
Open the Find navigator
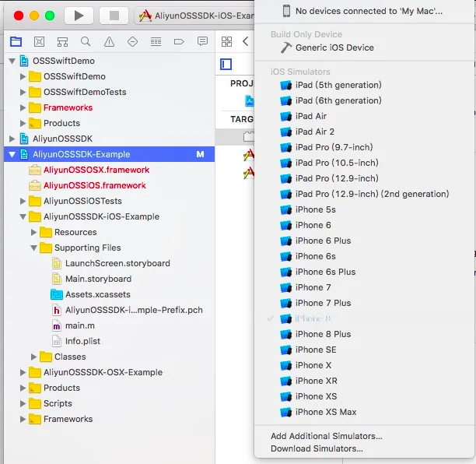click(86, 41)
